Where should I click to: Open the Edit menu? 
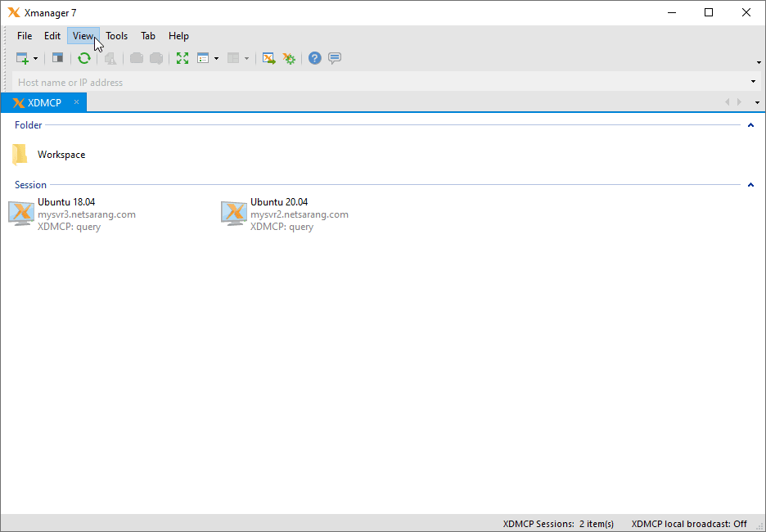click(x=52, y=36)
